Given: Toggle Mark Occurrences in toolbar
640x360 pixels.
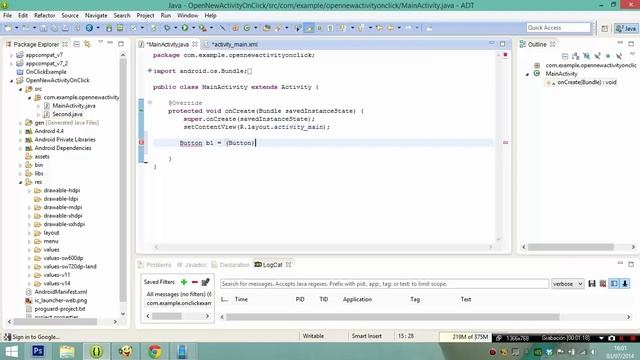Looking at the screenshot, I should (x=310, y=28).
